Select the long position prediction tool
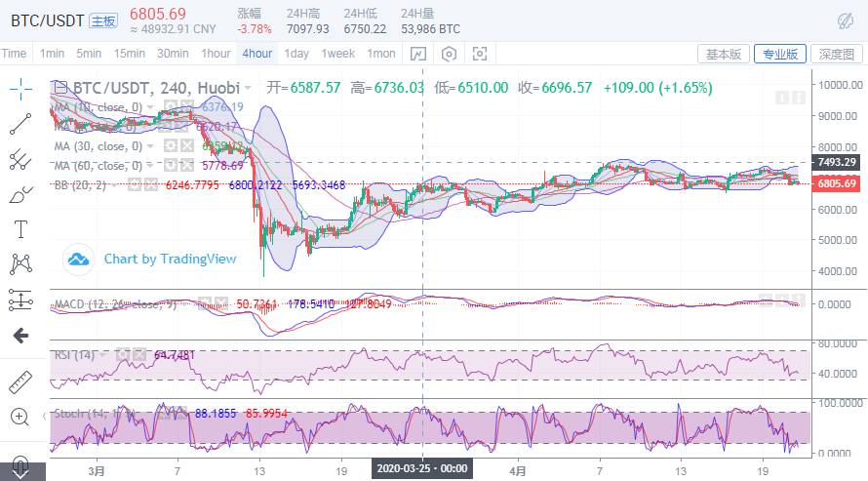This screenshot has width=868, height=481. (x=20, y=300)
